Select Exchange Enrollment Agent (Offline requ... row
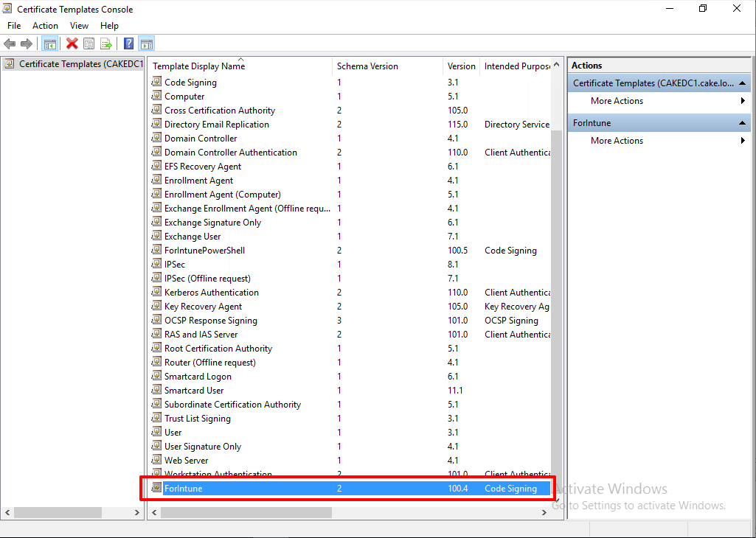Screen dimensions: 756x538 pyautogui.click(x=350, y=208)
